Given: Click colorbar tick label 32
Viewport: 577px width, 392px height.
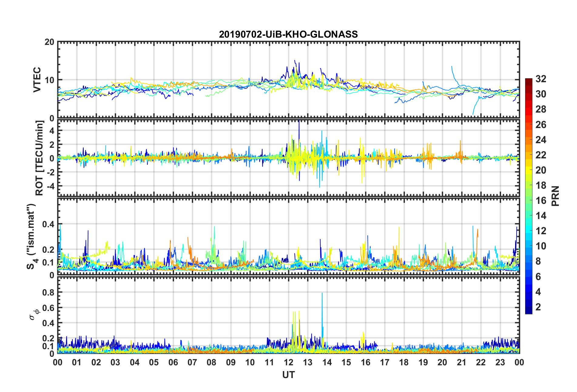Looking at the screenshot, I should click(541, 79).
